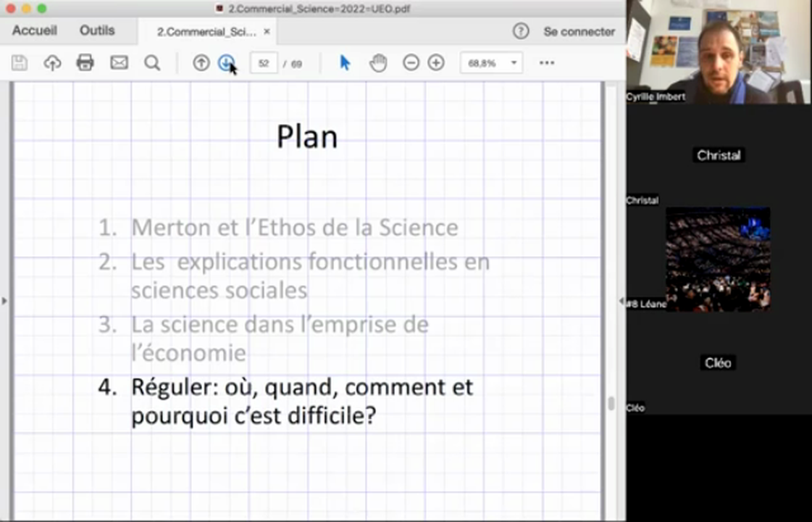The image size is (812, 522).
Task: Go to the previous page
Action: 201,63
